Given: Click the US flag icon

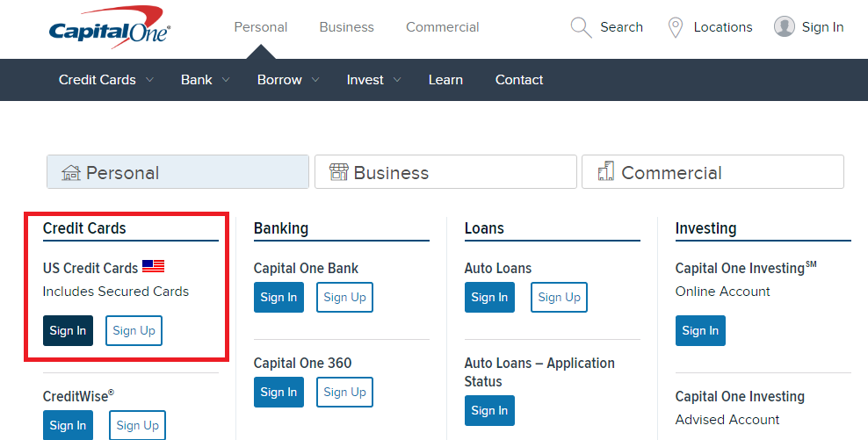Looking at the screenshot, I should 154,266.
